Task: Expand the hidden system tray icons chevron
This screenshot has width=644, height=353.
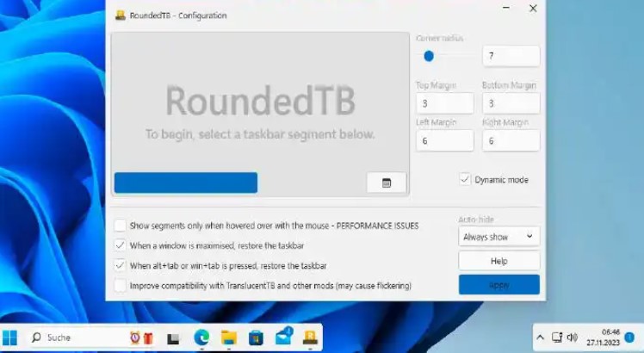Action: pos(540,338)
